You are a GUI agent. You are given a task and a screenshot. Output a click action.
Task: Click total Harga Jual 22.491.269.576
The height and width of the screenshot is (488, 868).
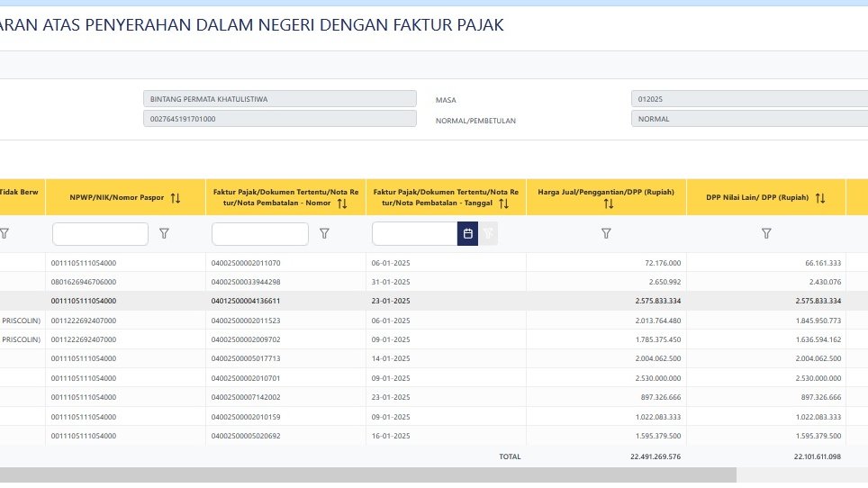point(656,457)
